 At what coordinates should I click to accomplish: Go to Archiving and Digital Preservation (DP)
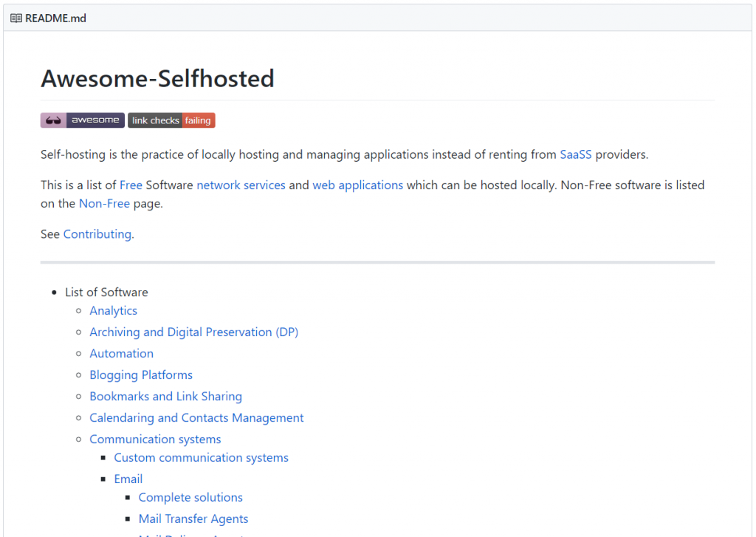(193, 332)
